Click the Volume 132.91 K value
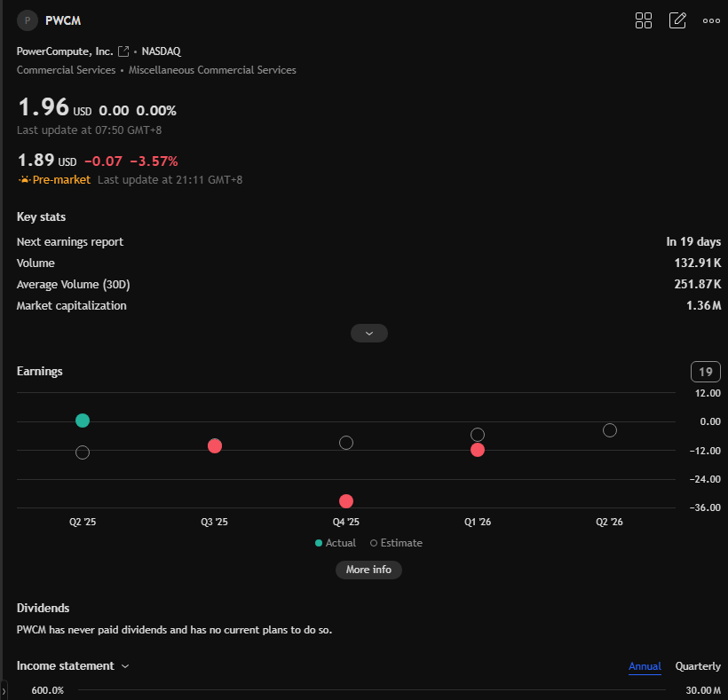The width and height of the screenshot is (728, 700). [697, 263]
